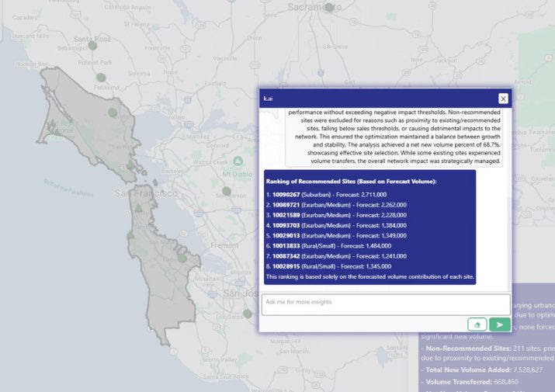Click the upload icon beside send
This screenshot has height=392, width=555.
pos(477,324)
